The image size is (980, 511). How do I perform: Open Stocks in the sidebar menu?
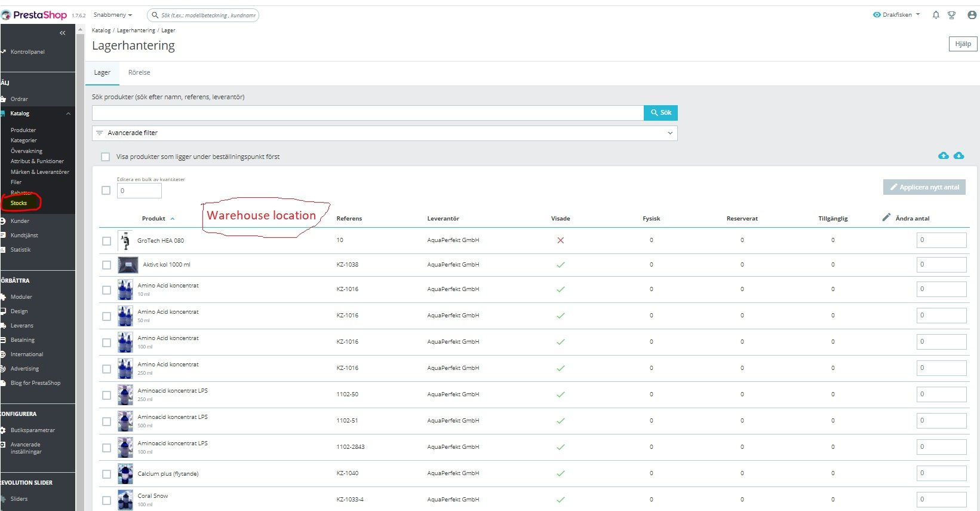pos(19,203)
